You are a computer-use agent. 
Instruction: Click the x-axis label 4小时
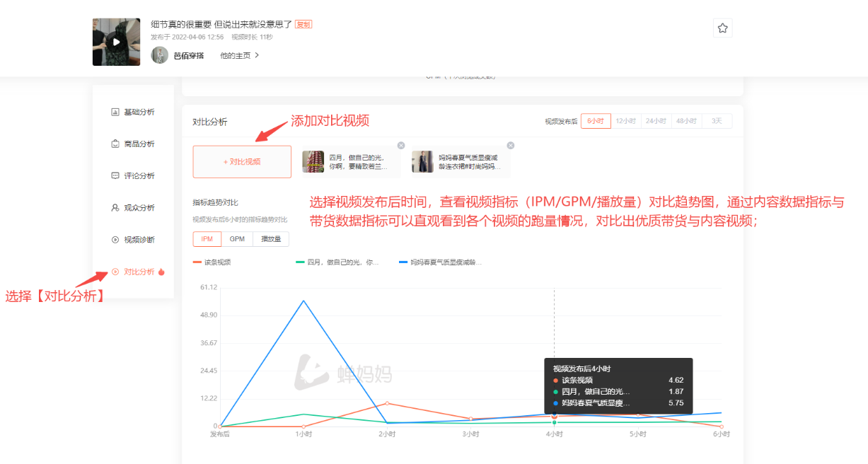click(554, 434)
